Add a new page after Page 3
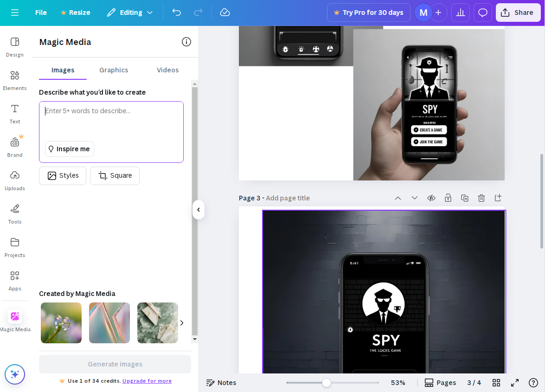 tap(498, 198)
